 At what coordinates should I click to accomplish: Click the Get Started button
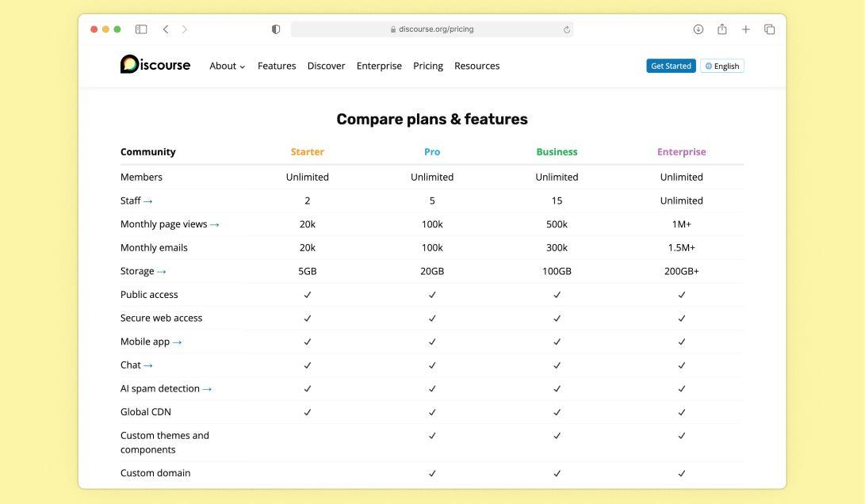(671, 66)
